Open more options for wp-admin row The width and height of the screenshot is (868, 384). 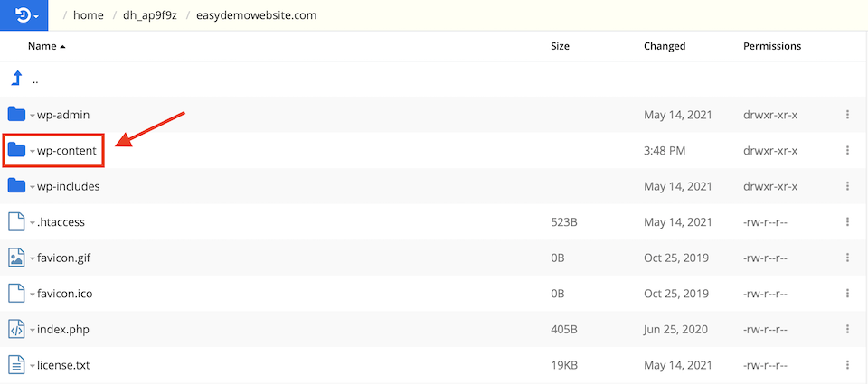tap(847, 115)
